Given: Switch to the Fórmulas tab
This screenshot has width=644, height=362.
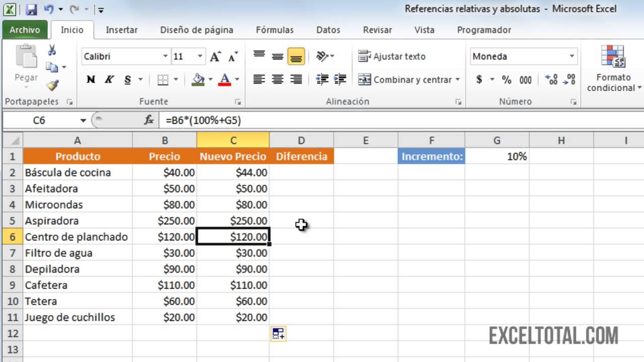Looking at the screenshot, I should (x=275, y=30).
